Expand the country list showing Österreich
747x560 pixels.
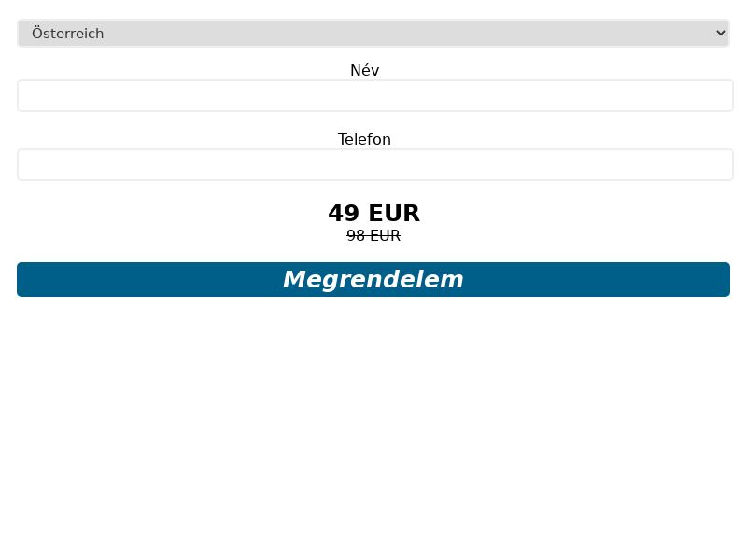[x=373, y=33]
